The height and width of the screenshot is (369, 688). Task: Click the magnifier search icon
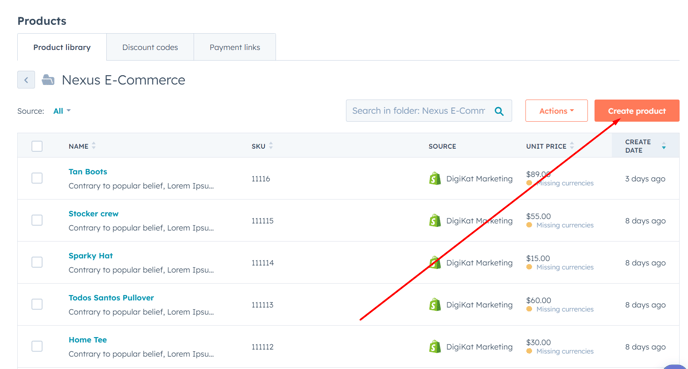point(499,111)
